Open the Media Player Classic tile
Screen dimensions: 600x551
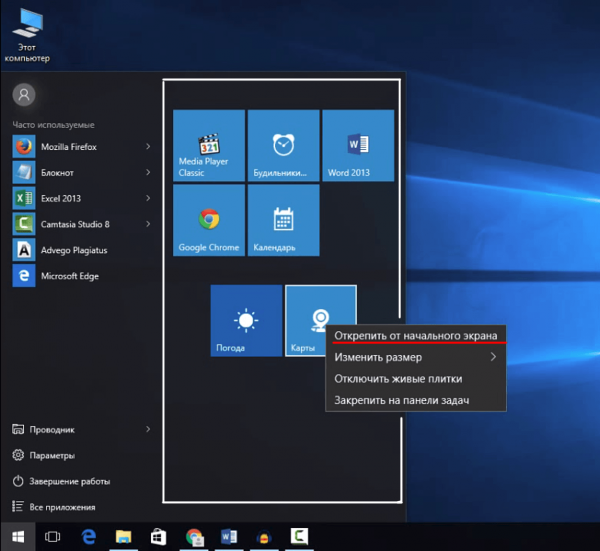click(x=209, y=145)
